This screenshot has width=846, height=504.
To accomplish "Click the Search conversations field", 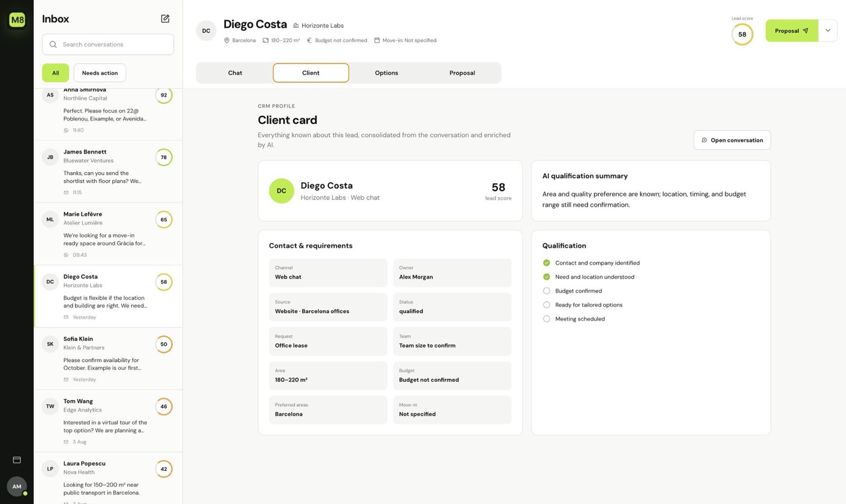I will pos(108,44).
